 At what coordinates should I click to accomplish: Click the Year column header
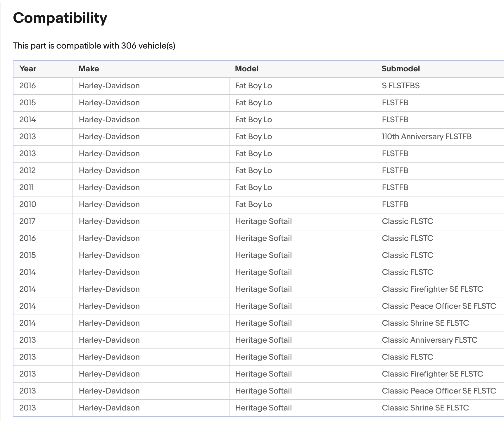coord(28,69)
